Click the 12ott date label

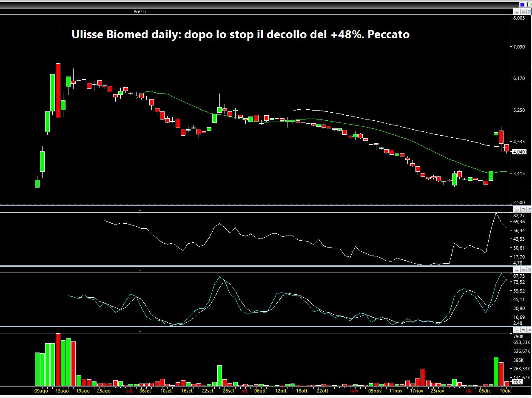(282, 391)
